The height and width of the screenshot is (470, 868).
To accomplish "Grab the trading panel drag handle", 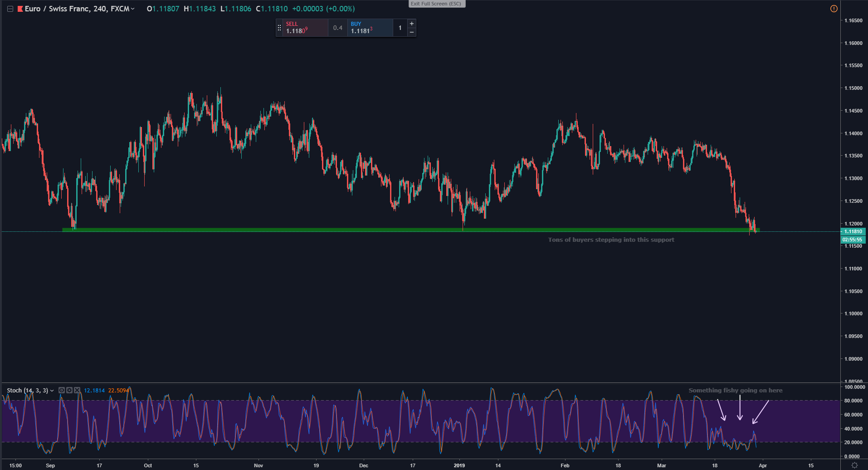I will click(x=279, y=28).
